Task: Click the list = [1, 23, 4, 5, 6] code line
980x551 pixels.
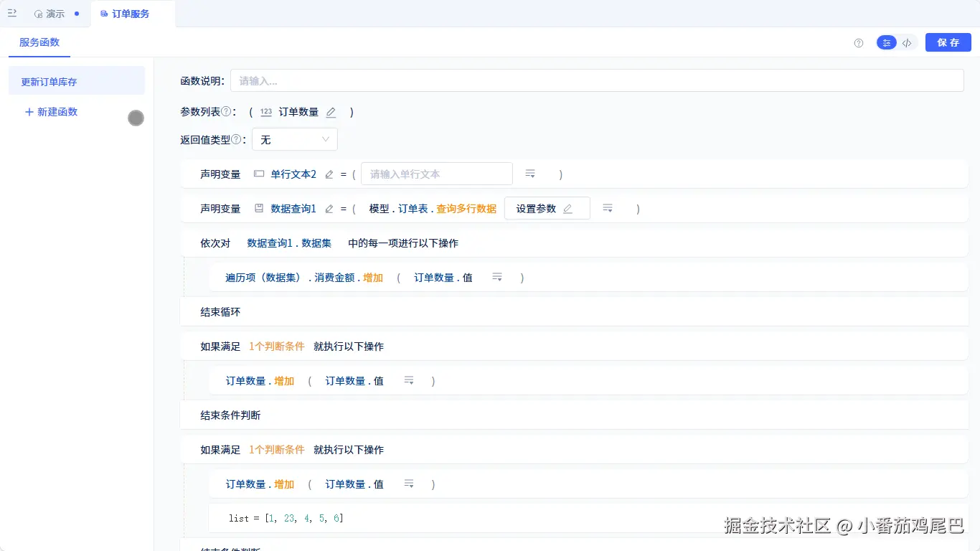Action: click(286, 518)
